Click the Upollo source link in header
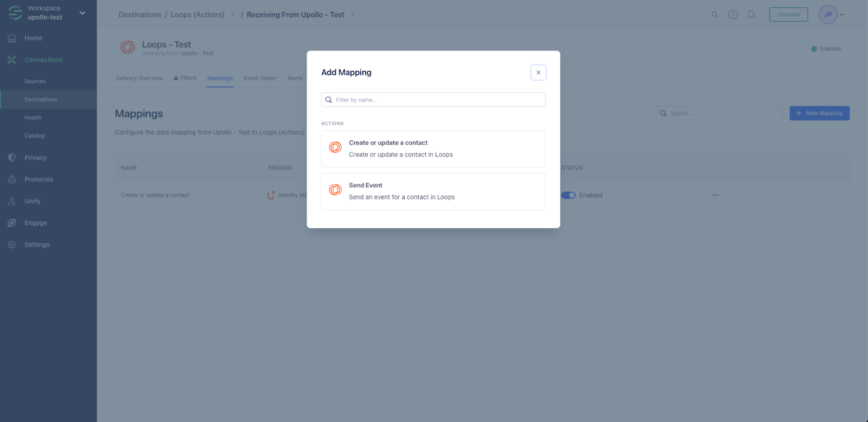The image size is (868, 422). click(196, 53)
